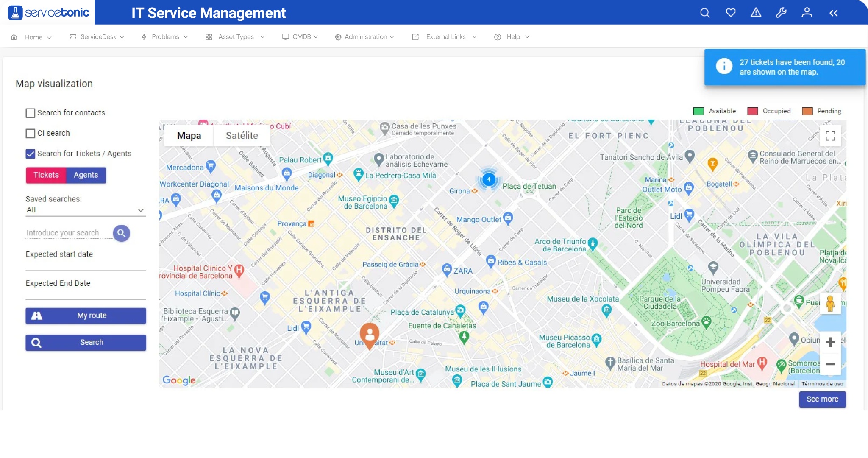Click the blue Search button

86,342
